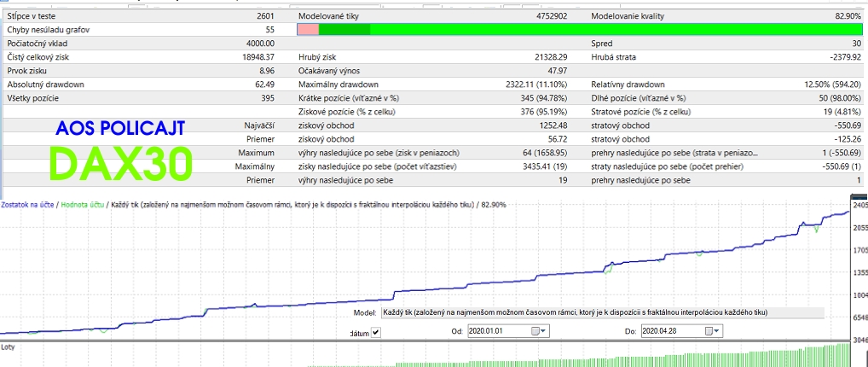Click the Stĺpce v teste label

[32, 16]
